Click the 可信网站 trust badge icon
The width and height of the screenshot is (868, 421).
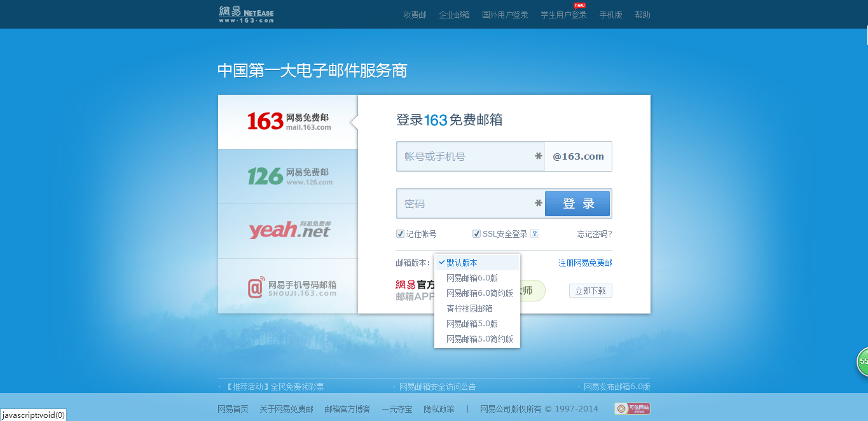[632, 408]
